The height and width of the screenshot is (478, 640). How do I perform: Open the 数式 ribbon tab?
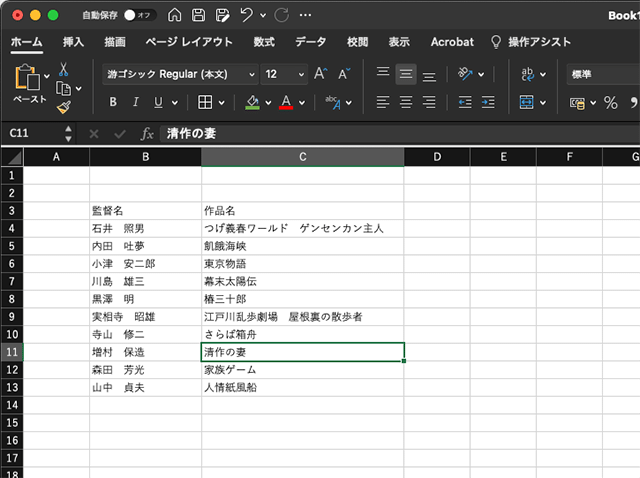pos(264,42)
